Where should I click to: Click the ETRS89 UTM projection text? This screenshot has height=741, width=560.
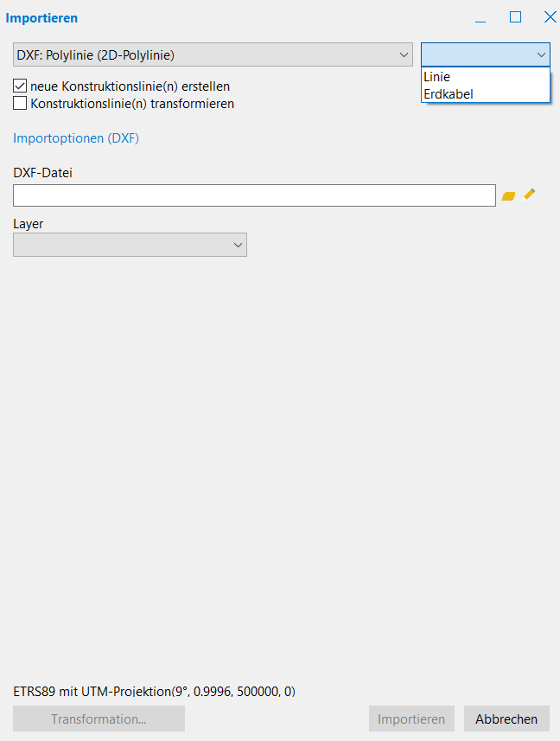[x=155, y=692]
